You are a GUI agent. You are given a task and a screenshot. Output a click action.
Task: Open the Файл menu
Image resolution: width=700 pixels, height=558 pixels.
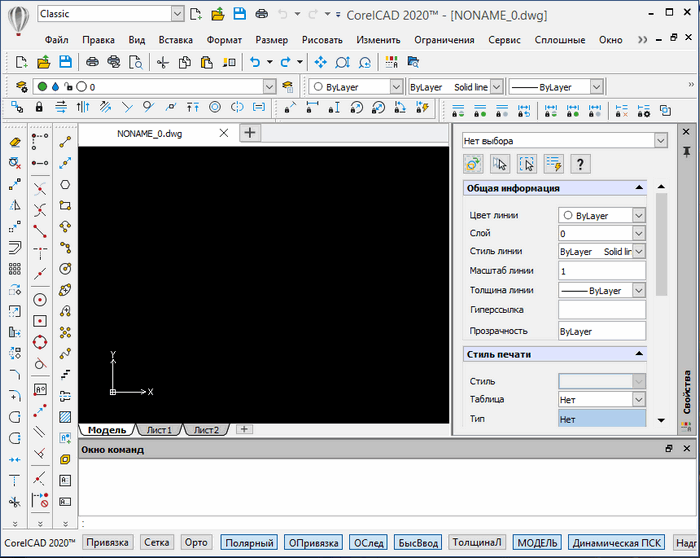coord(56,40)
